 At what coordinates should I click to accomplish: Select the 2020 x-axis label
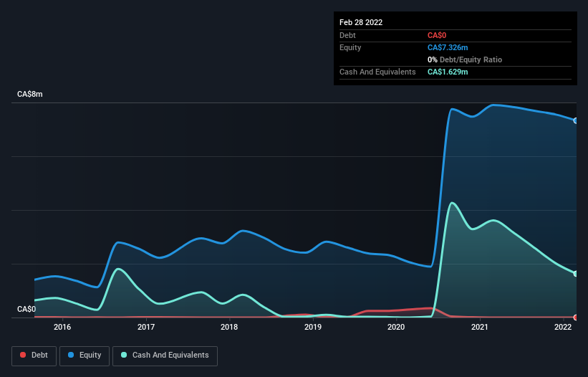pos(396,327)
